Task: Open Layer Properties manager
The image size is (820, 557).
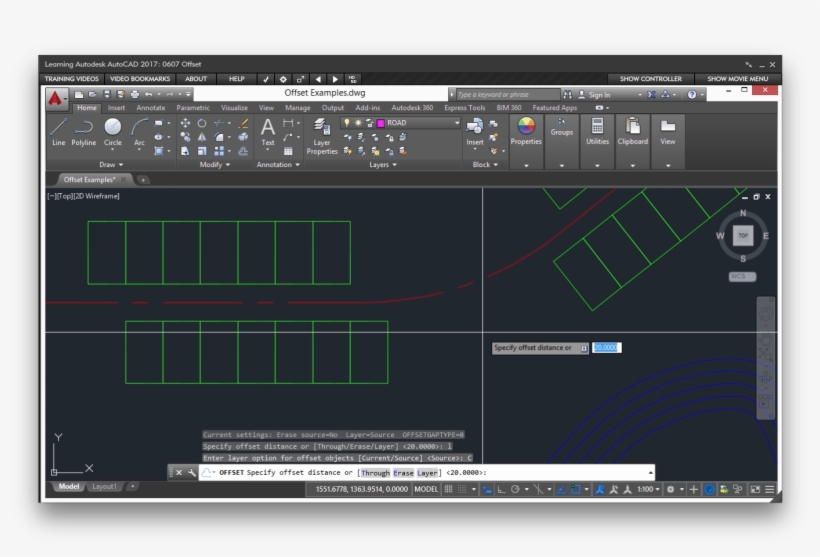Action: coord(322,136)
